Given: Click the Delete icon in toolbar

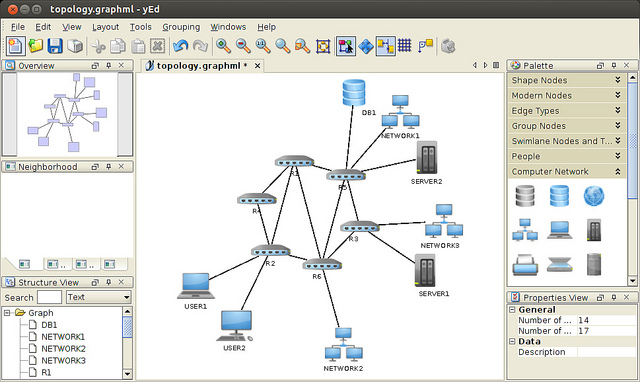Looking at the screenshot, I should pos(158,46).
